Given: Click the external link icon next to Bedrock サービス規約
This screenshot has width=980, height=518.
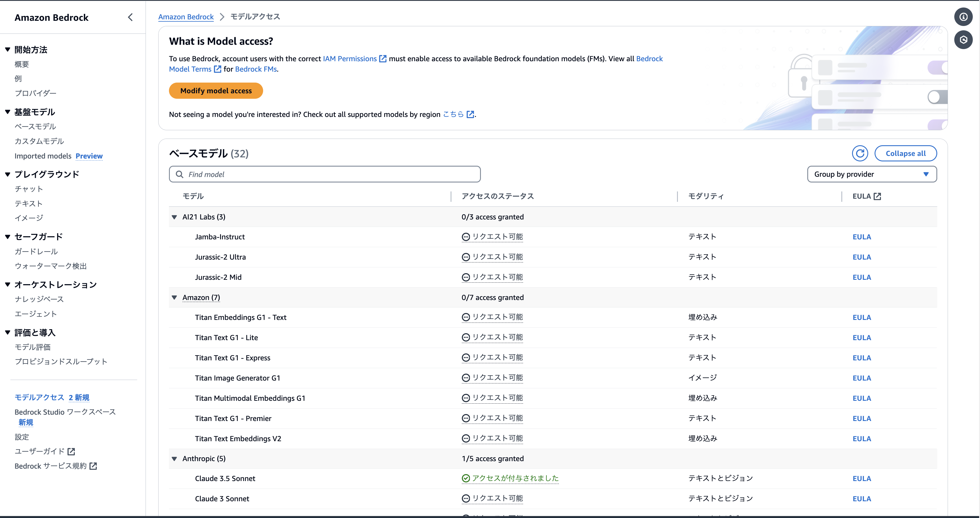Looking at the screenshot, I should click(93, 466).
